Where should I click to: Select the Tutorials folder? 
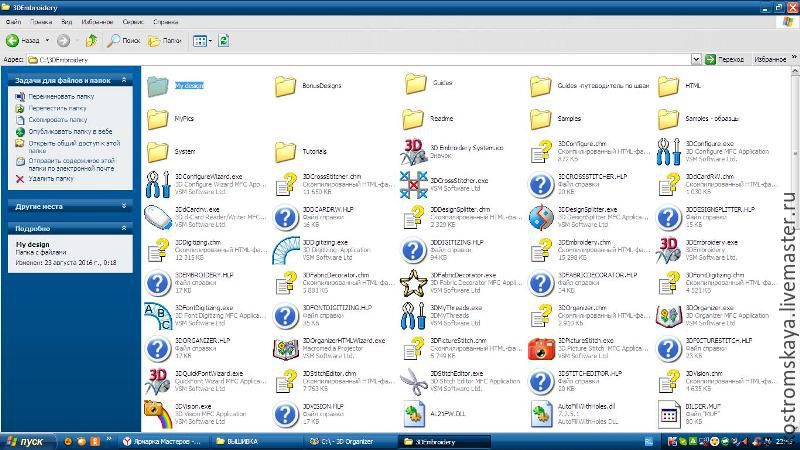coord(301,152)
